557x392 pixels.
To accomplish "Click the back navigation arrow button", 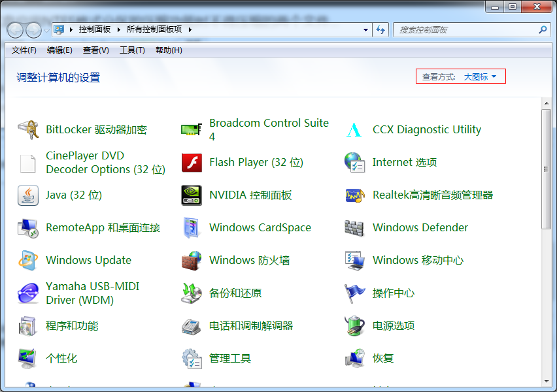I will click(16, 30).
